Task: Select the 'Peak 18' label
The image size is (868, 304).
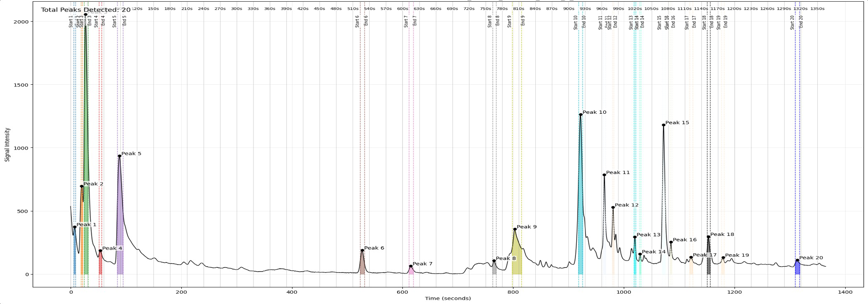Action: pyautogui.click(x=722, y=234)
